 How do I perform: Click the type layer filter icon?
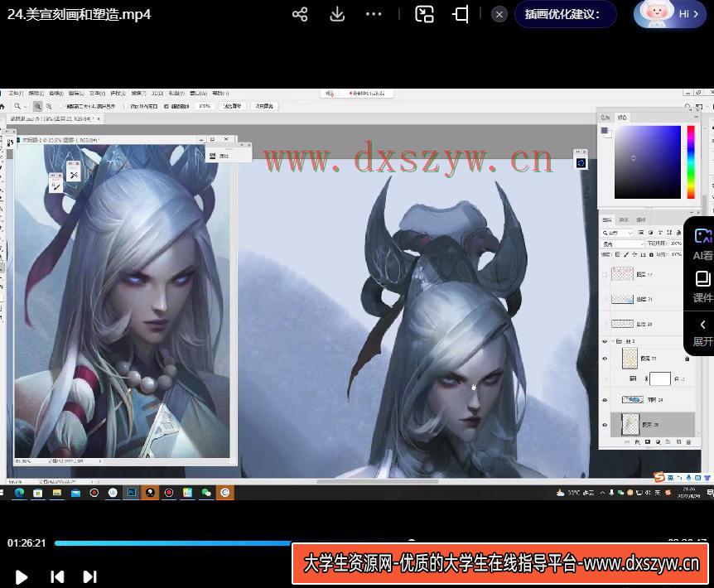pos(660,233)
